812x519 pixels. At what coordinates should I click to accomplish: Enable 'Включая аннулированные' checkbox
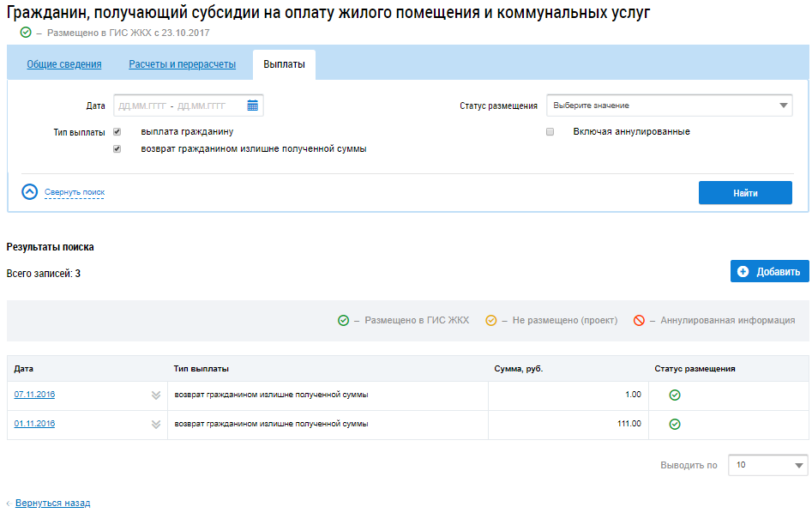pos(550,132)
